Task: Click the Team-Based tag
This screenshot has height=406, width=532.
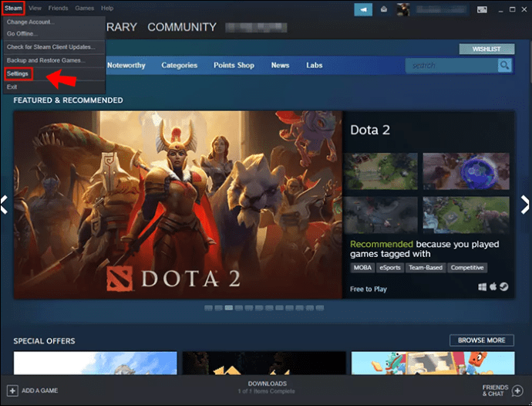Action: click(x=426, y=268)
